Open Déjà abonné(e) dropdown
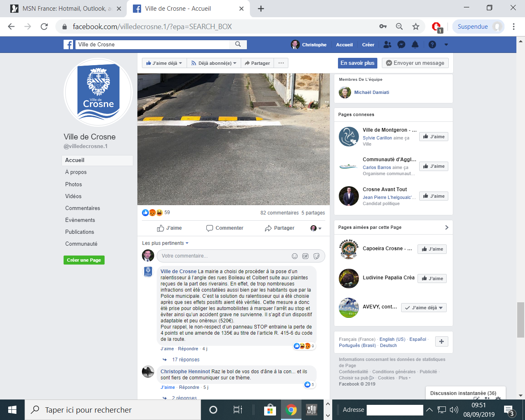This screenshot has height=420, width=525. tap(214, 63)
